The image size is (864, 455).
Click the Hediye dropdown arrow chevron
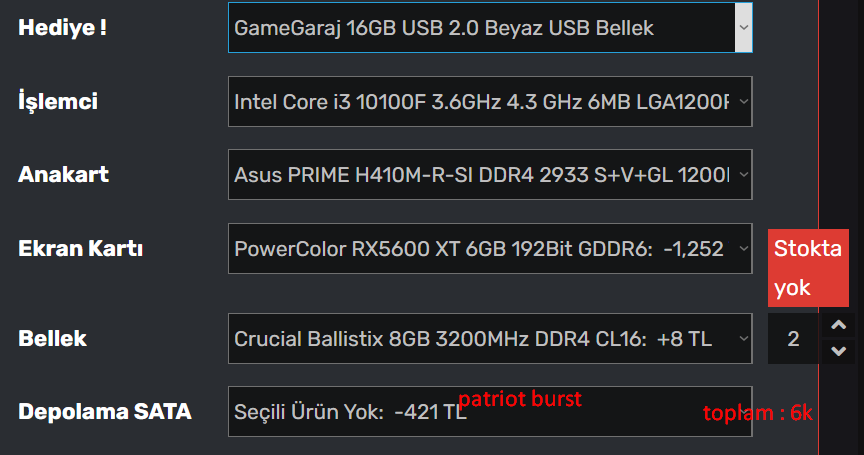pyautogui.click(x=743, y=28)
